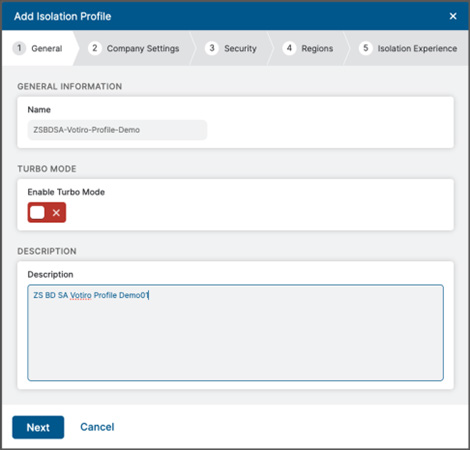This screenshot has height=450, width=470.
Task: Click the step 5 number circle
Action: point(366,48)
